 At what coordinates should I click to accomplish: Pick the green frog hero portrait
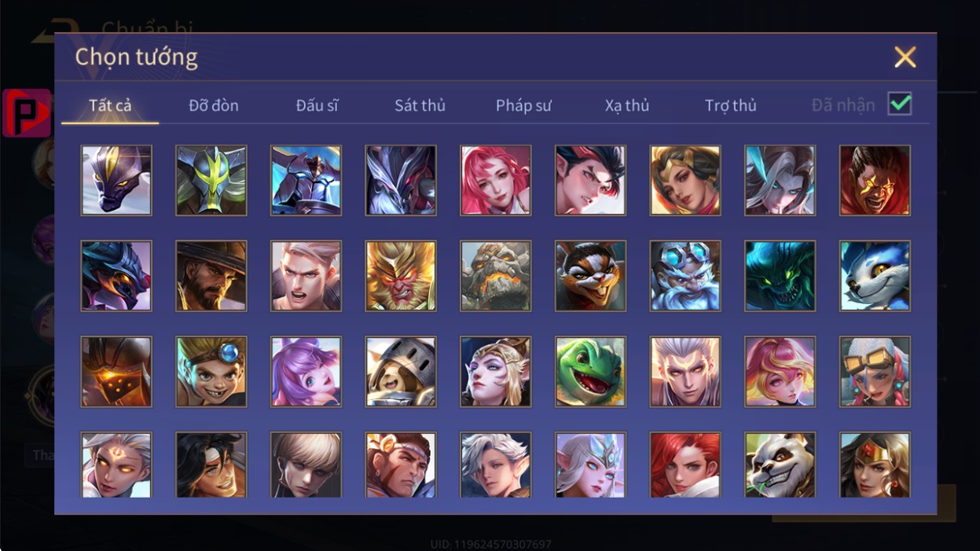(x=590, y=372)
